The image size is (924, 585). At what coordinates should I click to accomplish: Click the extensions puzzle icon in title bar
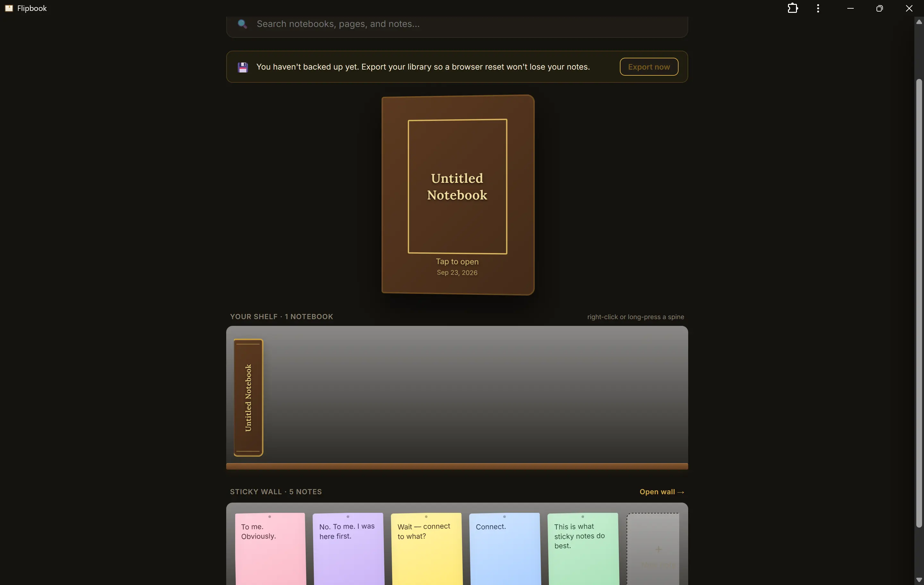tap(793, 8)
